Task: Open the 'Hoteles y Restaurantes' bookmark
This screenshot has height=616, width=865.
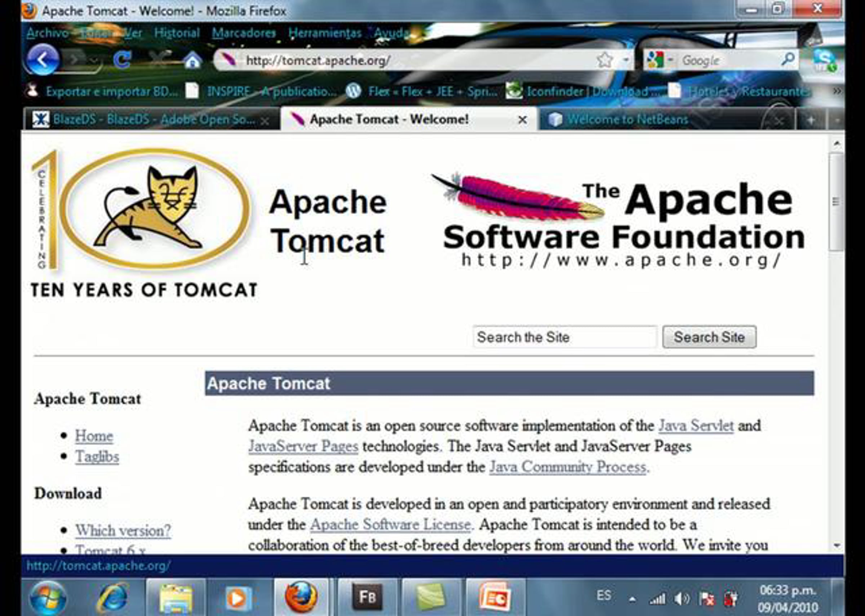Action: 740,91
